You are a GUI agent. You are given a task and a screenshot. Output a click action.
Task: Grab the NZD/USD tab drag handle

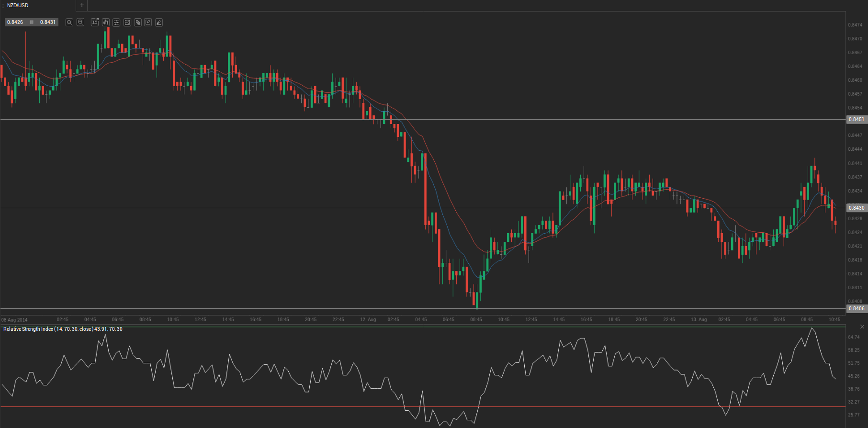coord(3,5)
